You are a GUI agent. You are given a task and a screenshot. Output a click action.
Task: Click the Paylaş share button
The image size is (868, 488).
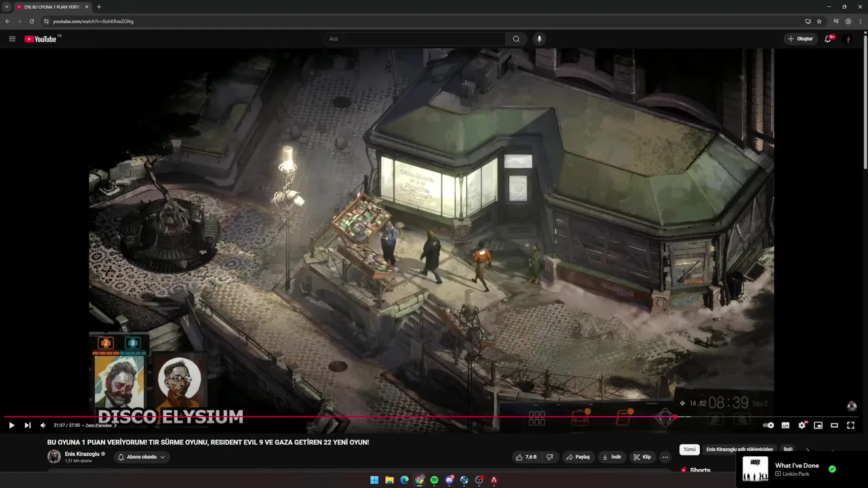tap(578, 457)
